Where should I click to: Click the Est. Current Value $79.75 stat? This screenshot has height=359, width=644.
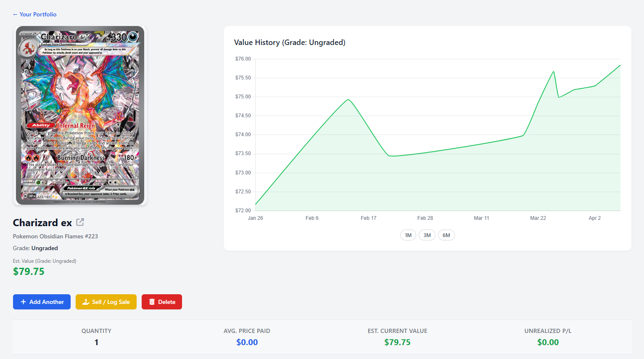[397, 342]
